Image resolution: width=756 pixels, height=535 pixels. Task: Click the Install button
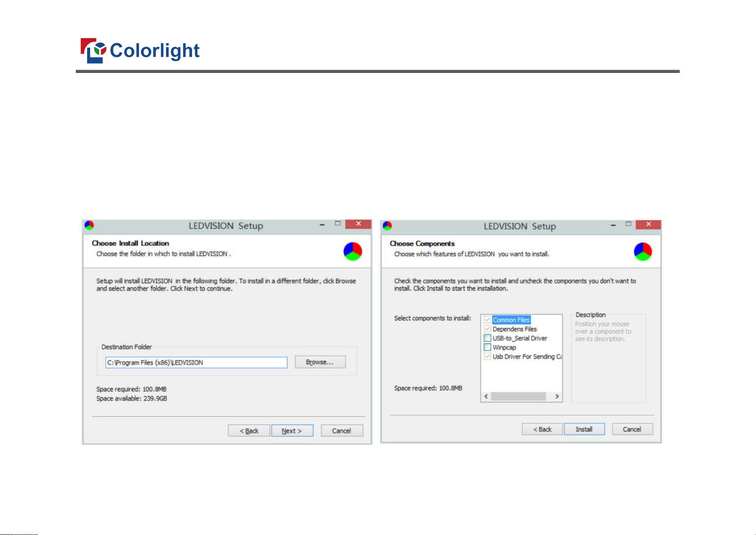tap(584, 430)
